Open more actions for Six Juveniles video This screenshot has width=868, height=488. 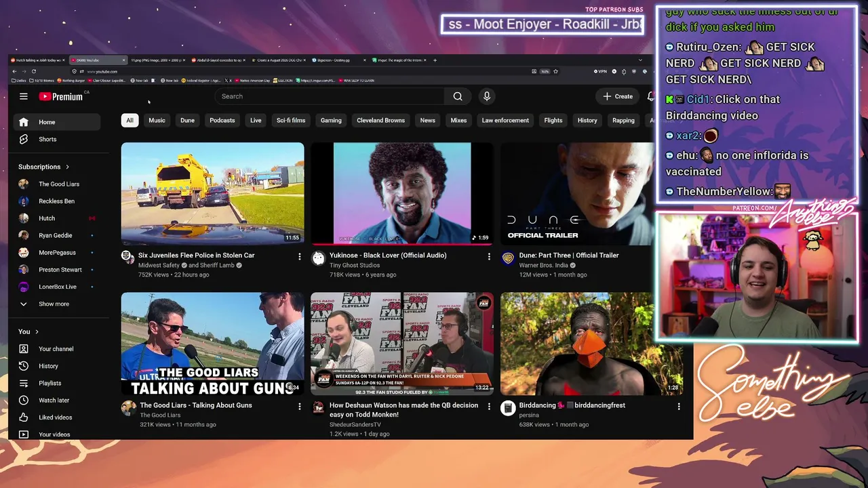(x=299, y=256)
